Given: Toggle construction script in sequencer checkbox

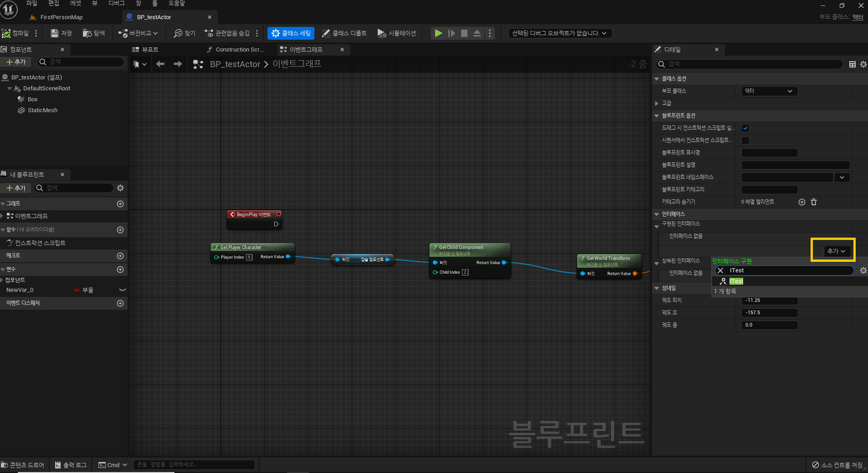Looking at the screenshot, I should point(745,140).
